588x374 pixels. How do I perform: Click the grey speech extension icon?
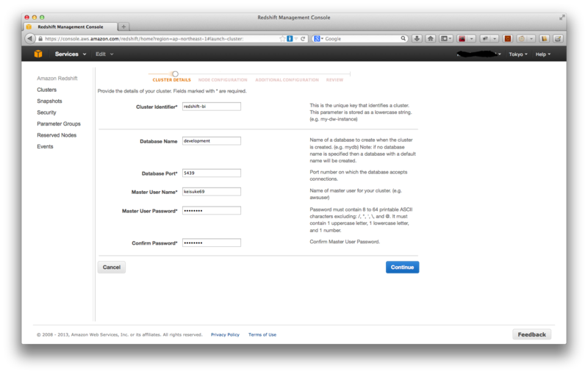(x=485, y=39)
